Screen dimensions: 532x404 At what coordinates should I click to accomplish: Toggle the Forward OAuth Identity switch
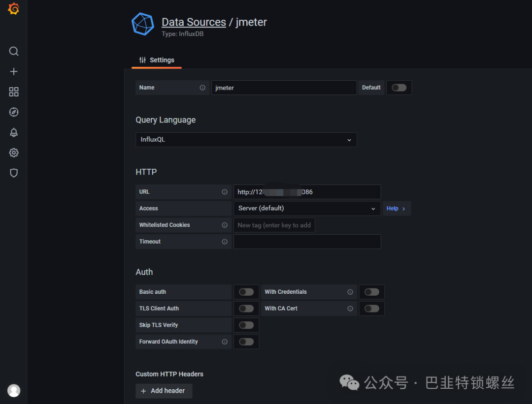point(246,342)
